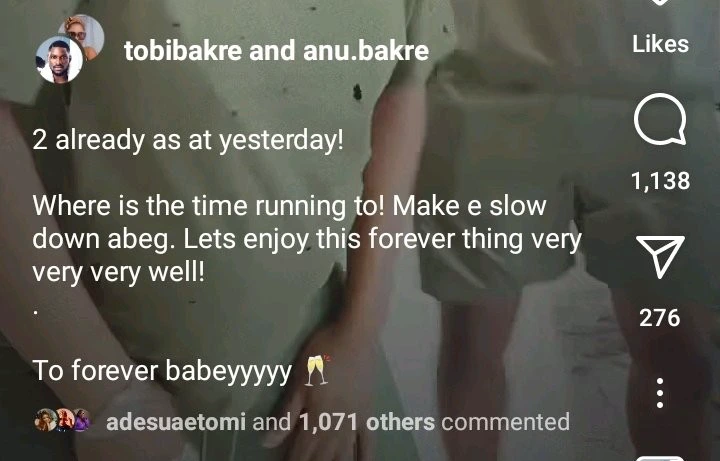
Task: Open the three-dot more options menu
Action: 660,393
